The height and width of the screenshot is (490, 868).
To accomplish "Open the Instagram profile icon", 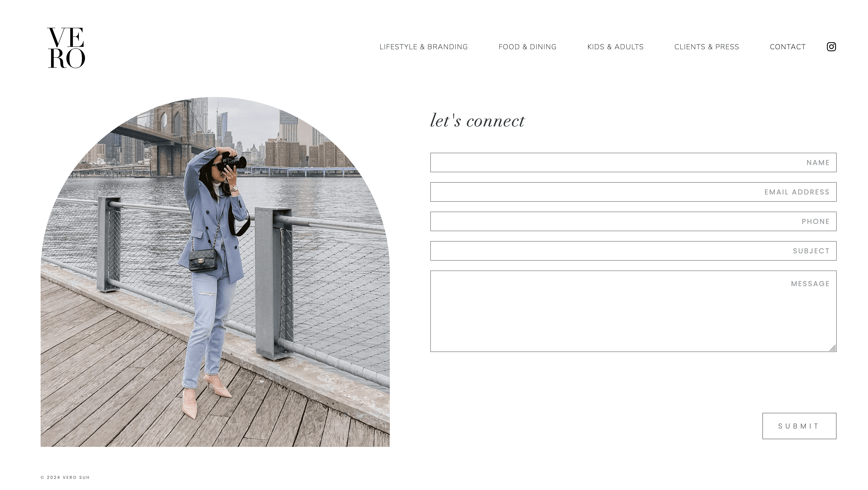I will [x=831, y=47].
